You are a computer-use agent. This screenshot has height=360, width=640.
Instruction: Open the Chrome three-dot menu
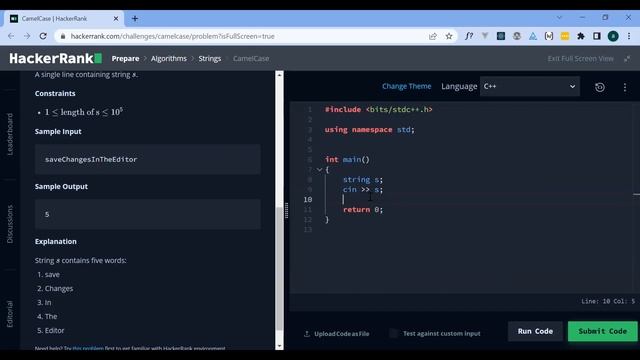[629, 36]
